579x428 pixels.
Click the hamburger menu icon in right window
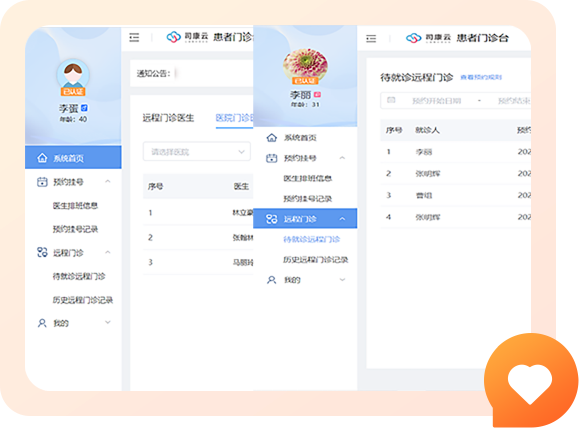[371, 38]
